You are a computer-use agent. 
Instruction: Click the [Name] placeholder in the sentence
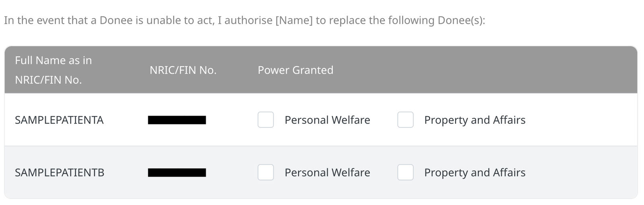click(x=294, y=21)
